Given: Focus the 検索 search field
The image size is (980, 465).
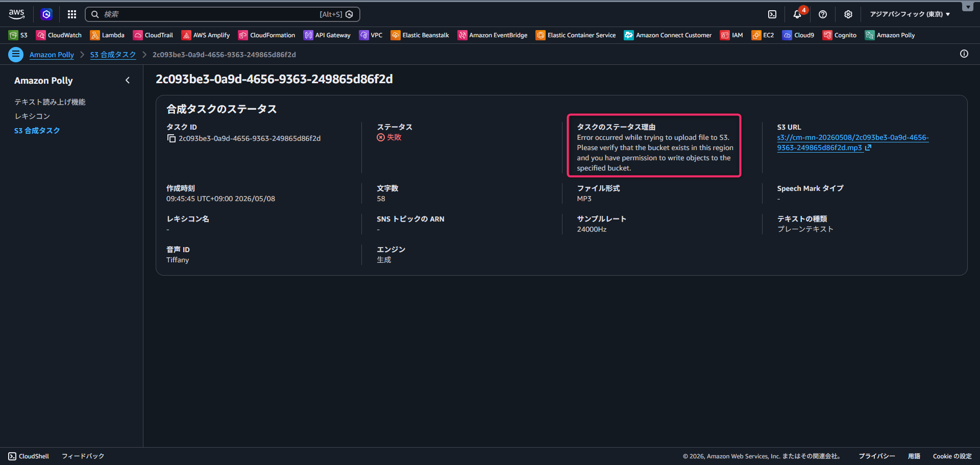Looking at the screenshot, I should point(223,14).
